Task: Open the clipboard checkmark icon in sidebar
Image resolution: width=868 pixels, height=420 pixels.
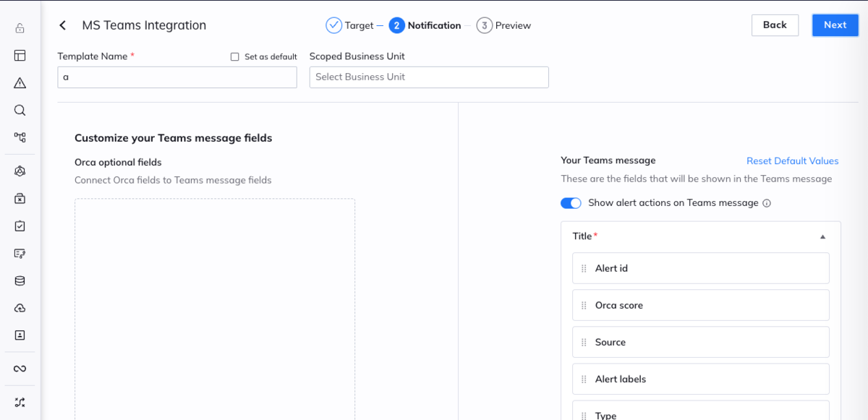Action: coord(20,226)
